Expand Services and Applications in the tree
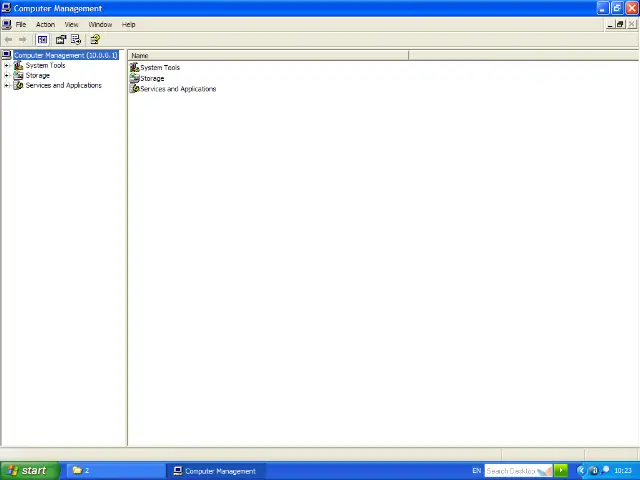640x480 pixels. (6, 85)
